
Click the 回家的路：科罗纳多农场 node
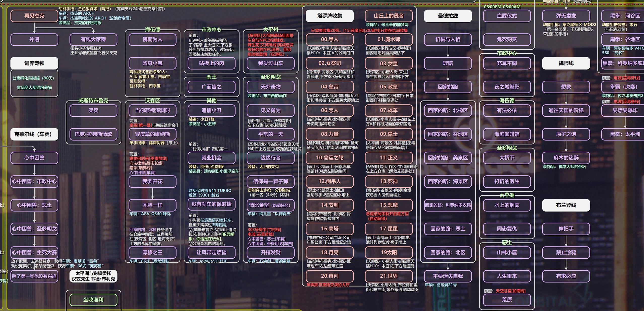(448, 205)
